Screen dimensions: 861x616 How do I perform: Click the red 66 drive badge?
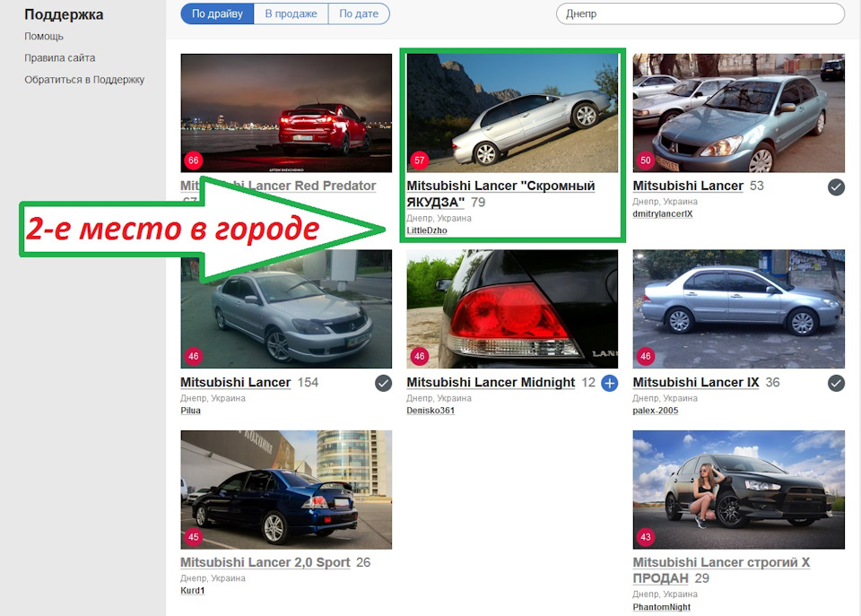[194, 161]
